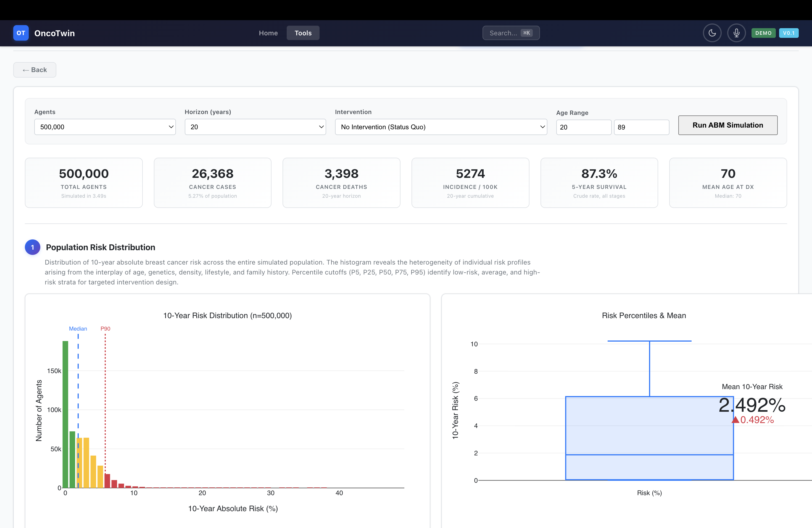Toggle dark mode moon icon
This screenshot has height=528, width=812.
coord(712,33)
